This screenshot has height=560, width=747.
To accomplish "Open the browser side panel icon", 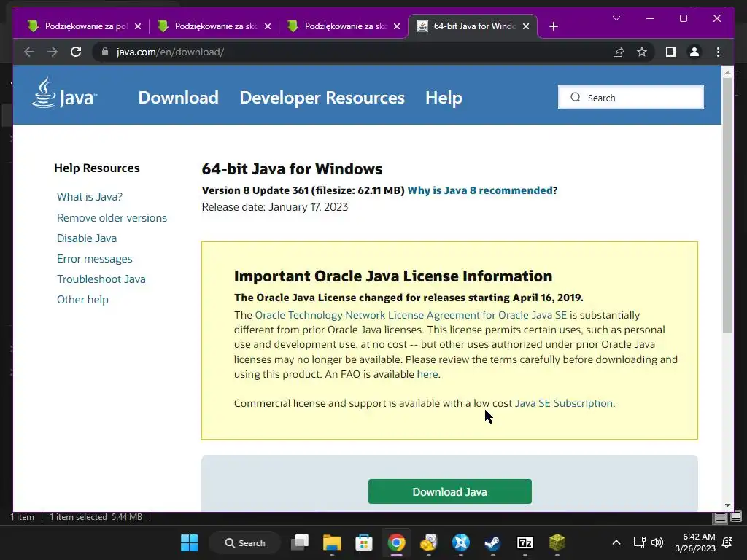I will tap(671, 52).
